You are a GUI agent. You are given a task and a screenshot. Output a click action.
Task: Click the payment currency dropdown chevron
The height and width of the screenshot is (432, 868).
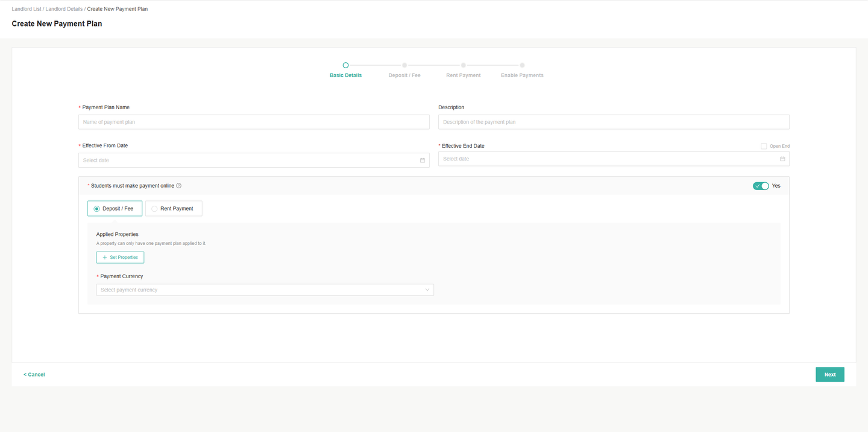[x=428, y=290]
